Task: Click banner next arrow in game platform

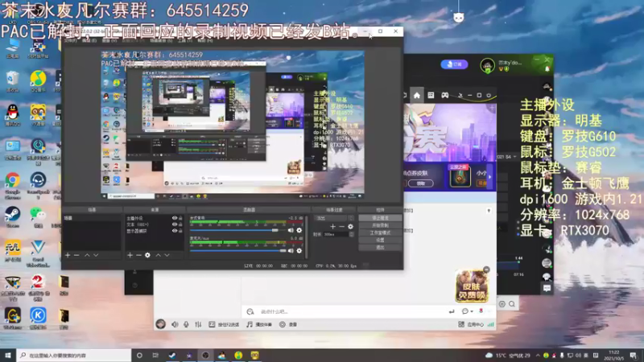Action: [489, 177]
